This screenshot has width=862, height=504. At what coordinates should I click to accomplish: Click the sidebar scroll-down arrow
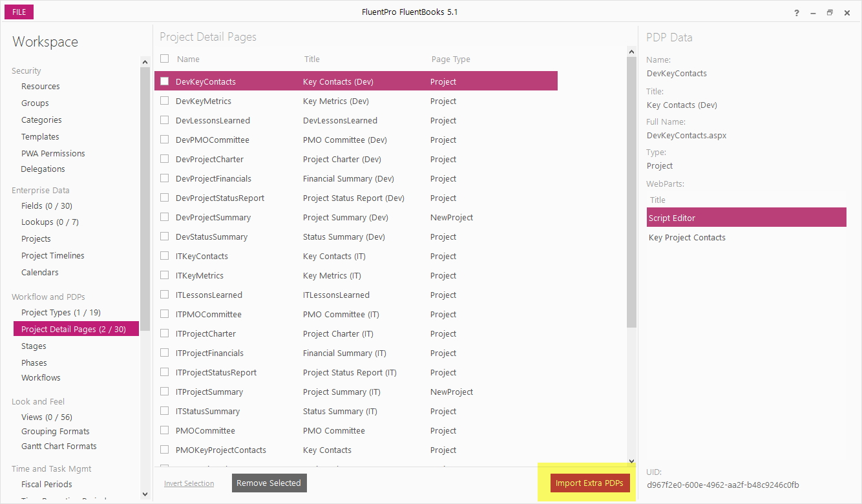click(x=145, y=494)
